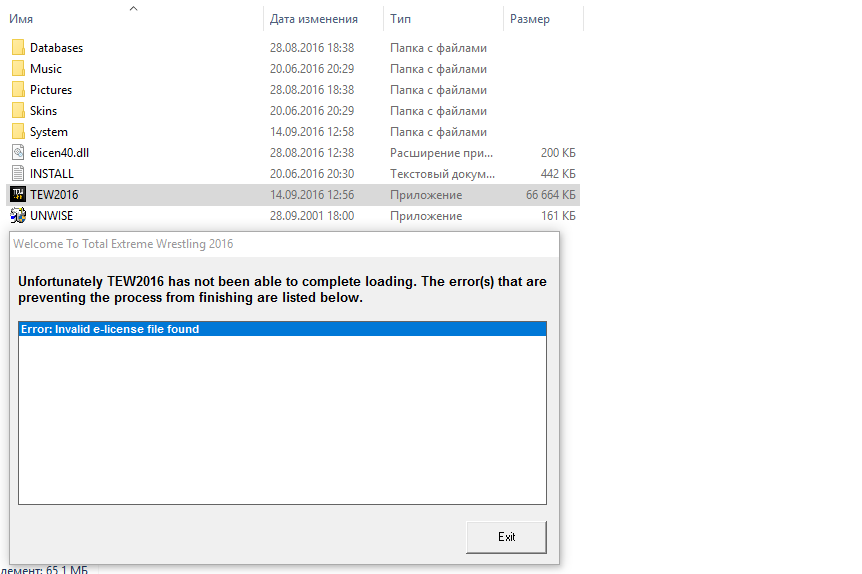Image resolution: width=862 pixels, height=574 pixels.
Task: Select the System folder icon
Action: pos(18,132)
